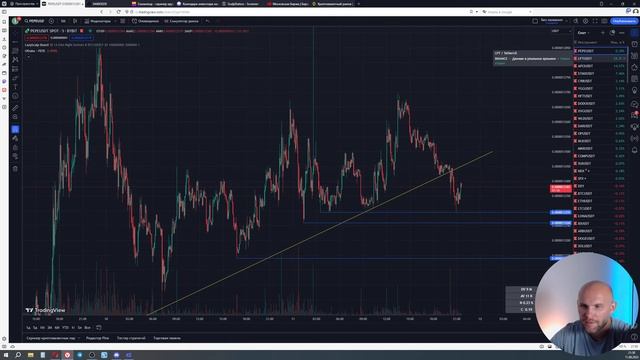640x360 pixels.
Task: Open the layout setup square icon
Action: [535, 21]
